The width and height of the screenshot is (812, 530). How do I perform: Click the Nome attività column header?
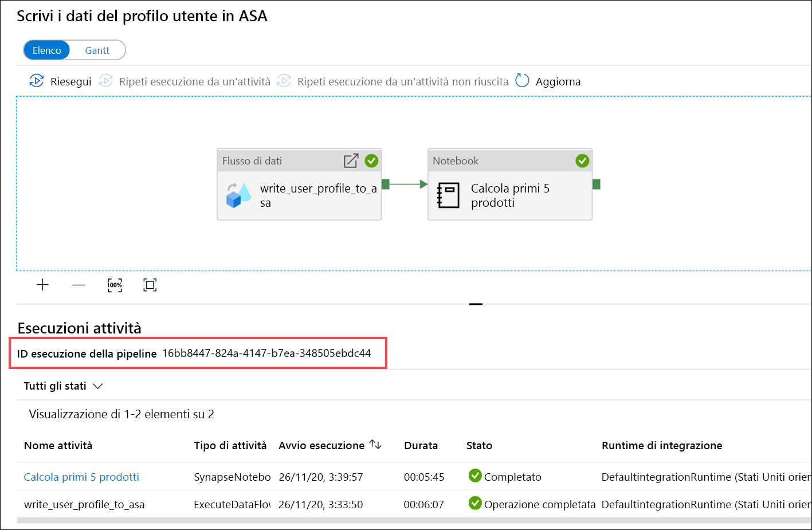[x=58, y=446]
